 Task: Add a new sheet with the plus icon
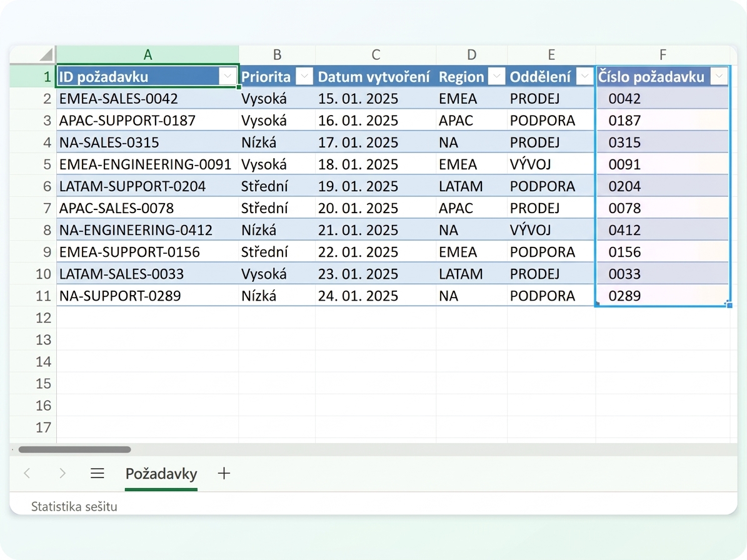(224, 473)
